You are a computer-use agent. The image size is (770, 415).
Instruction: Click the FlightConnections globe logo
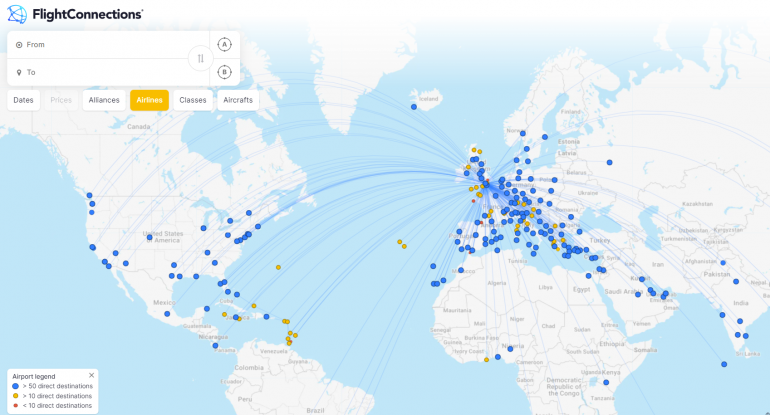click(x=17, y=14)
